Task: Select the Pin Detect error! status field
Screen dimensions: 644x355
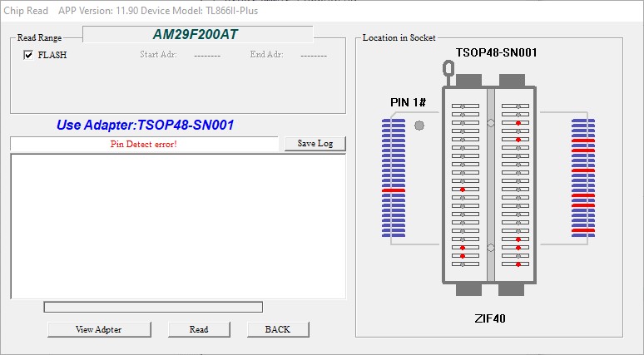Action: pos(144,144)
